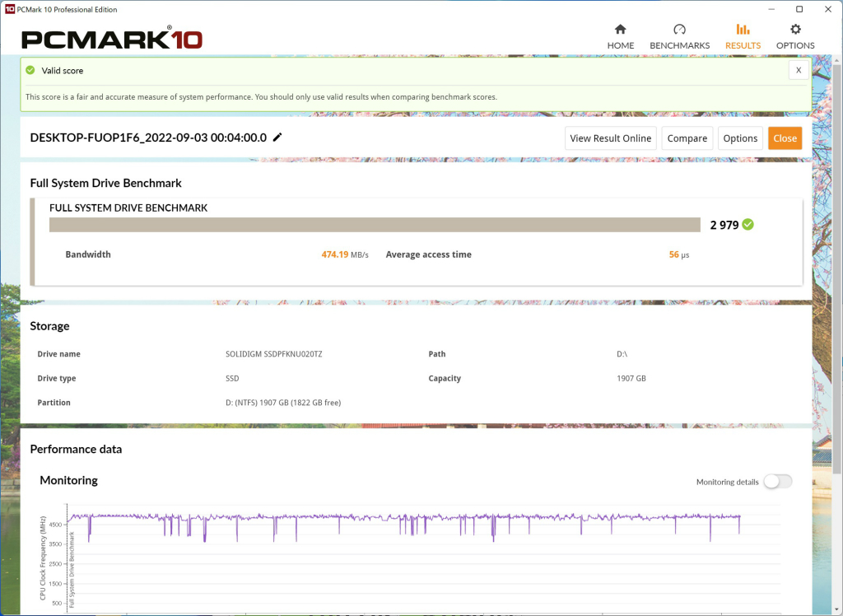Click View Result Online button
Image resolution: width=843 pixels, height=616 pixels.
click(611, 138)
